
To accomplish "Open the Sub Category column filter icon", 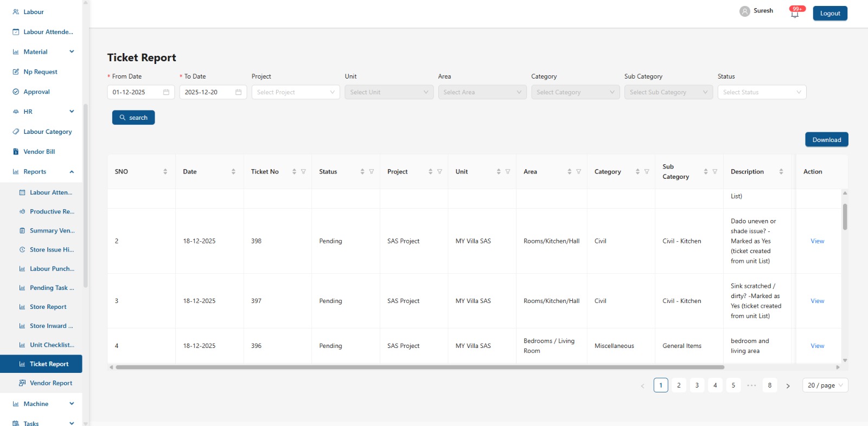I will [715, 172].
